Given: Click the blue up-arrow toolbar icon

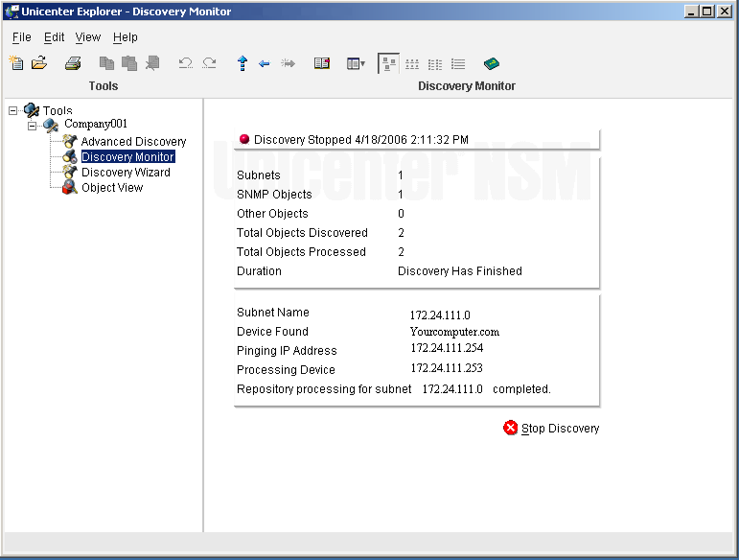Looking at the screenshot, I should point(242,63).
